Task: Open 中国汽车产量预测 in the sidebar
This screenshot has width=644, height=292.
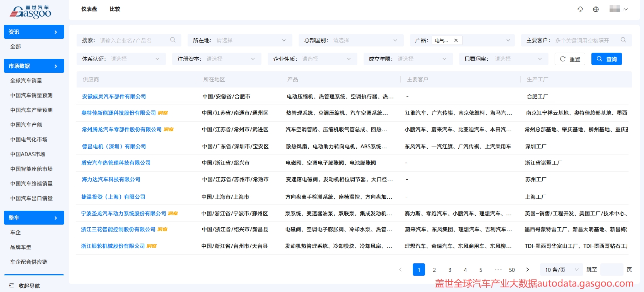Action: click(x=31, y=110)
